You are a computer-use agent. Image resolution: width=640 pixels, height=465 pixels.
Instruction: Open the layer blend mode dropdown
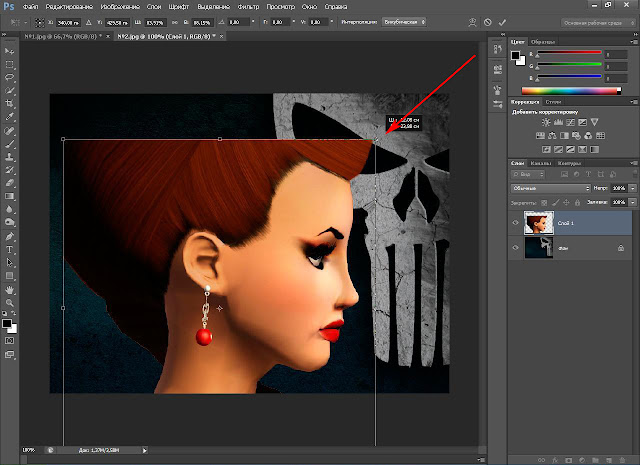(551, 188)
